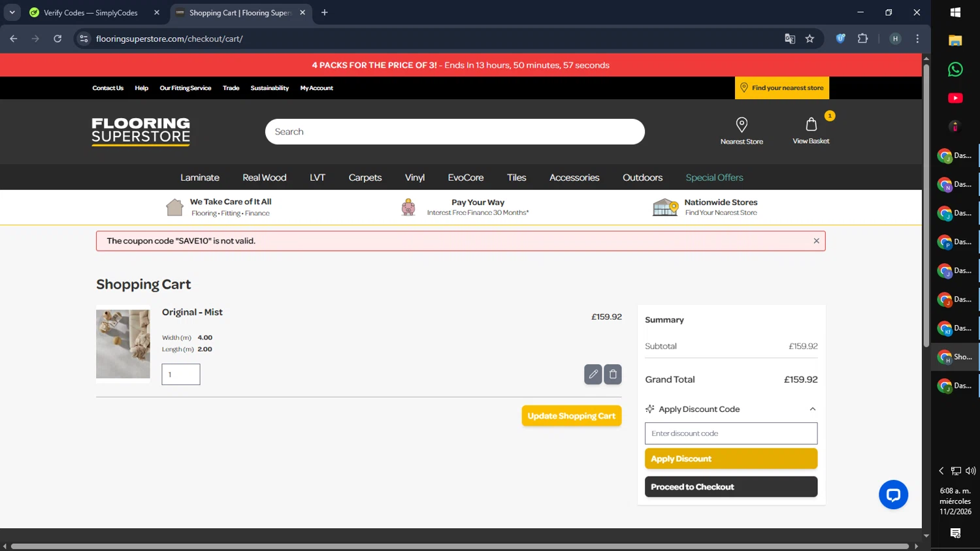
Task: Dismiss the invalid coupon code message
Action: [x=816, y=241]
